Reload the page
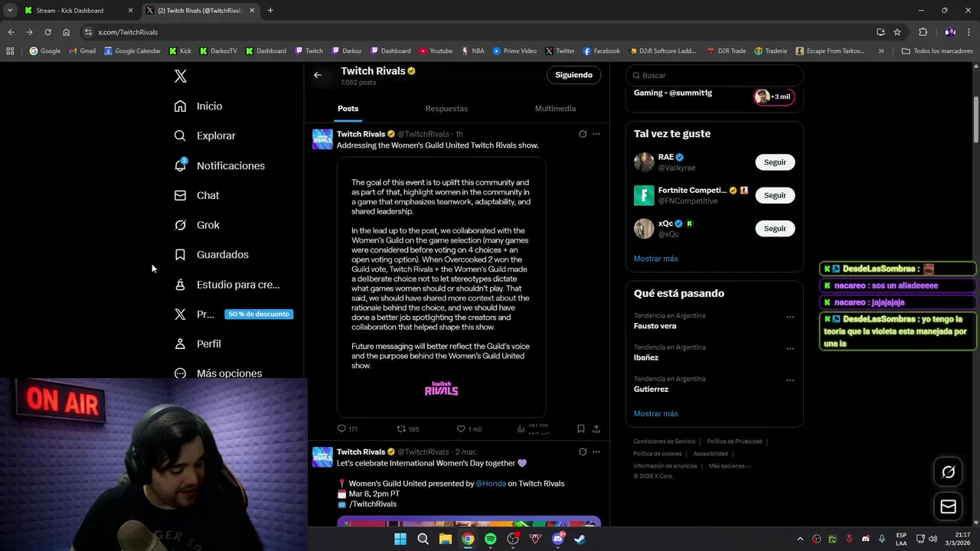This screenshot has height=551, width=980. pos(47,32)
